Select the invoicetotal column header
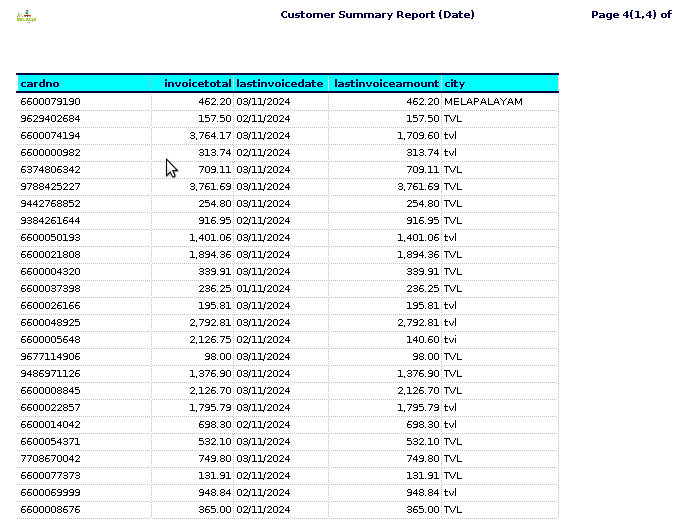 (x=198, y=84)
